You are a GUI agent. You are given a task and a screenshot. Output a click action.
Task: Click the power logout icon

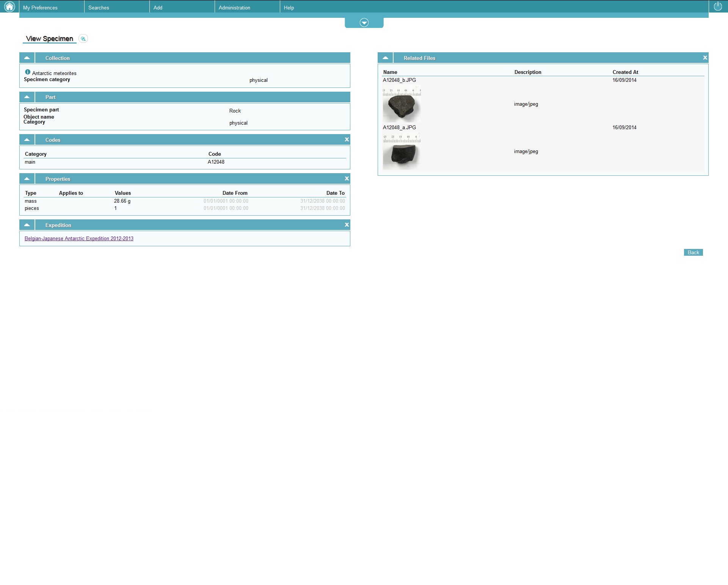718,6
